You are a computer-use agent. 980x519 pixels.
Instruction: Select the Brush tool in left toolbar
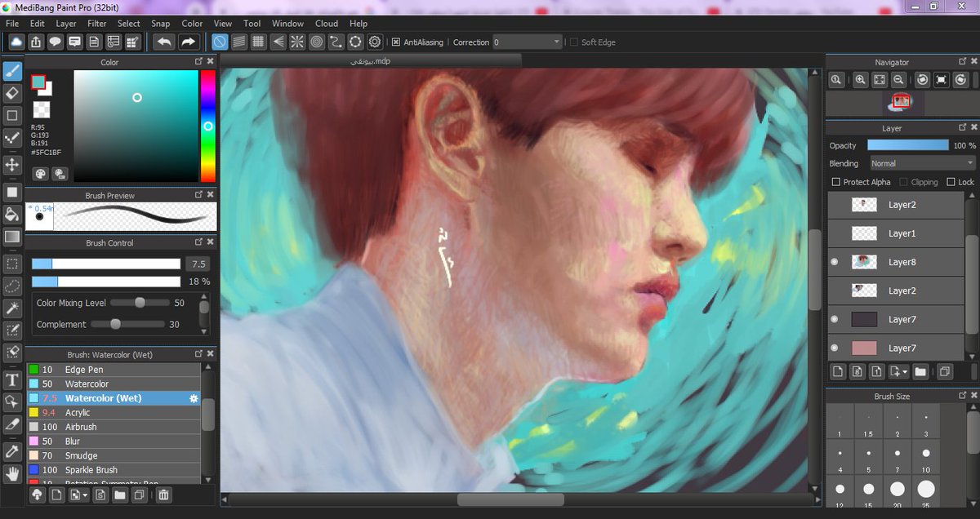pos(12,71)
